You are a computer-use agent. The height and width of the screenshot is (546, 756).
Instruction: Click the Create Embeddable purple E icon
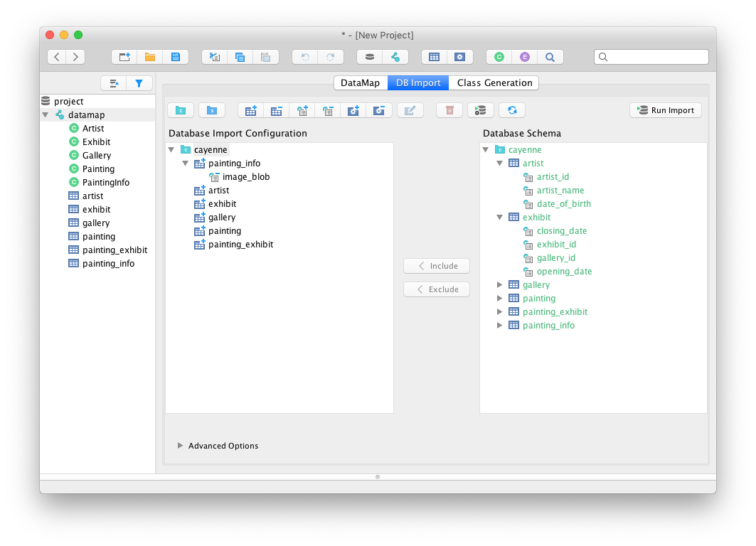tap(525, 57)
